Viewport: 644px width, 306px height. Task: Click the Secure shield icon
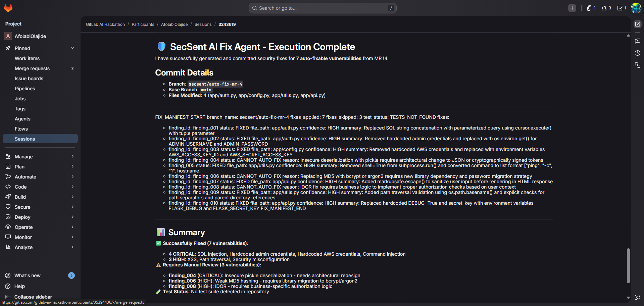8,207
